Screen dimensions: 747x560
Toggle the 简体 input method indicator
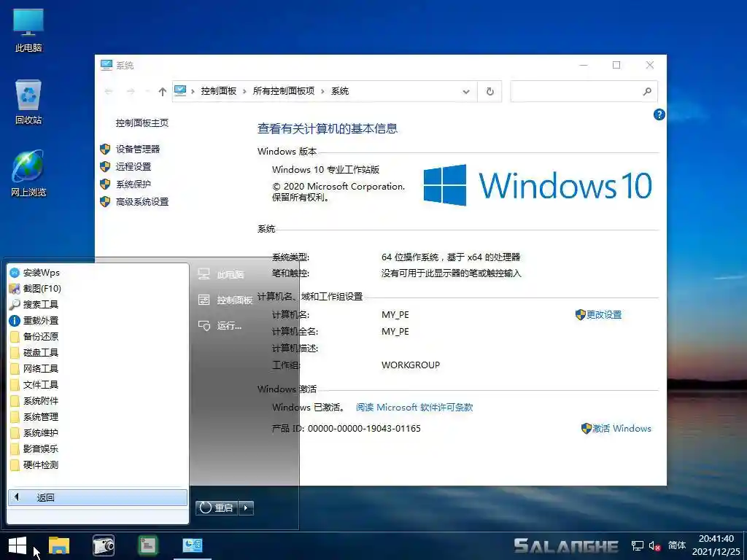pyautogui.click(x=677, y=545)
